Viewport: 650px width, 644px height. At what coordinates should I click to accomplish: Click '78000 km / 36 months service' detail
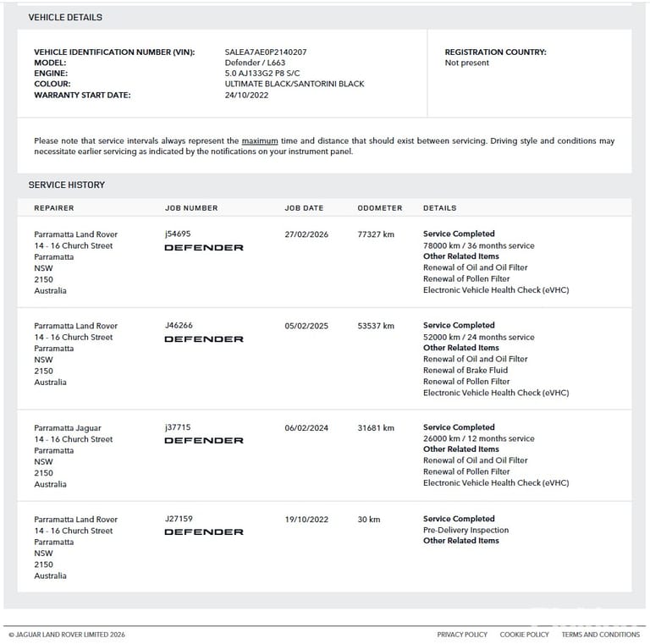tap(479, 245)
